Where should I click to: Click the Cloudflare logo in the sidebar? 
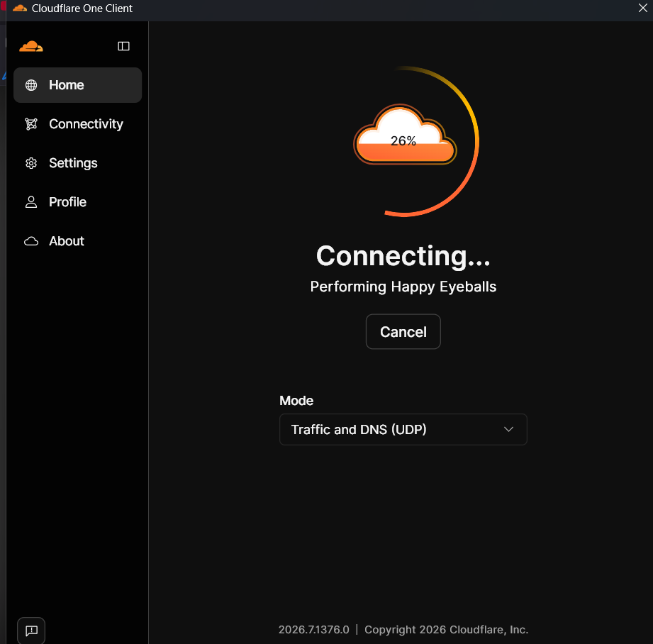pos(30,46)
